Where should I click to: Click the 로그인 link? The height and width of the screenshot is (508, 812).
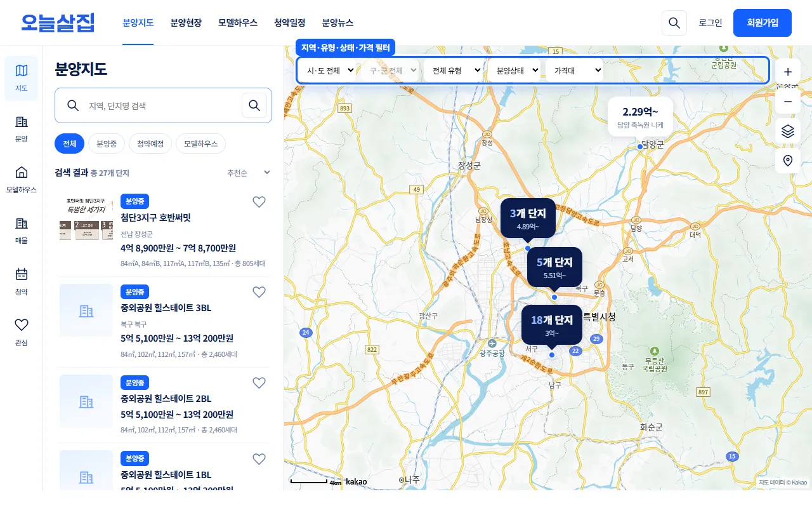pos(710,23)
